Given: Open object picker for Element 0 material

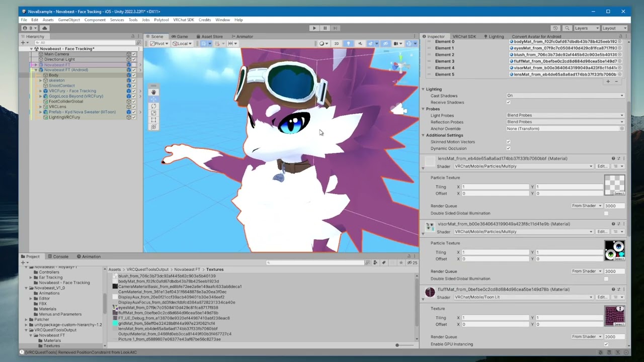Looking at the screenshot, I should click(620, 41).
